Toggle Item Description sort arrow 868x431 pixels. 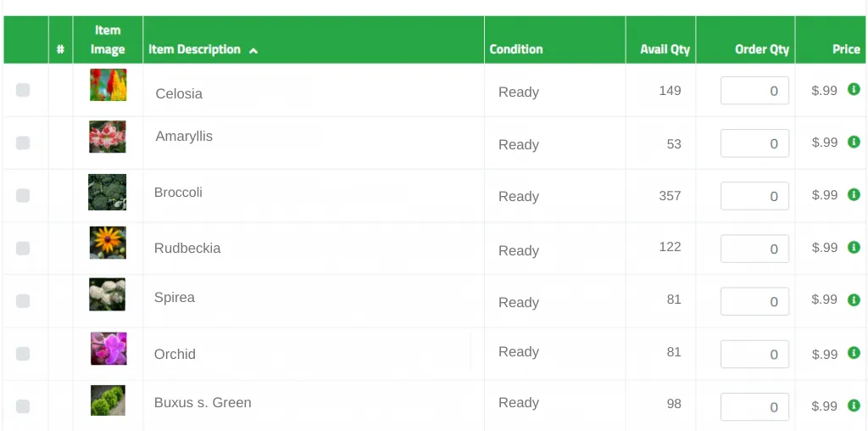[x=253, y=50]
